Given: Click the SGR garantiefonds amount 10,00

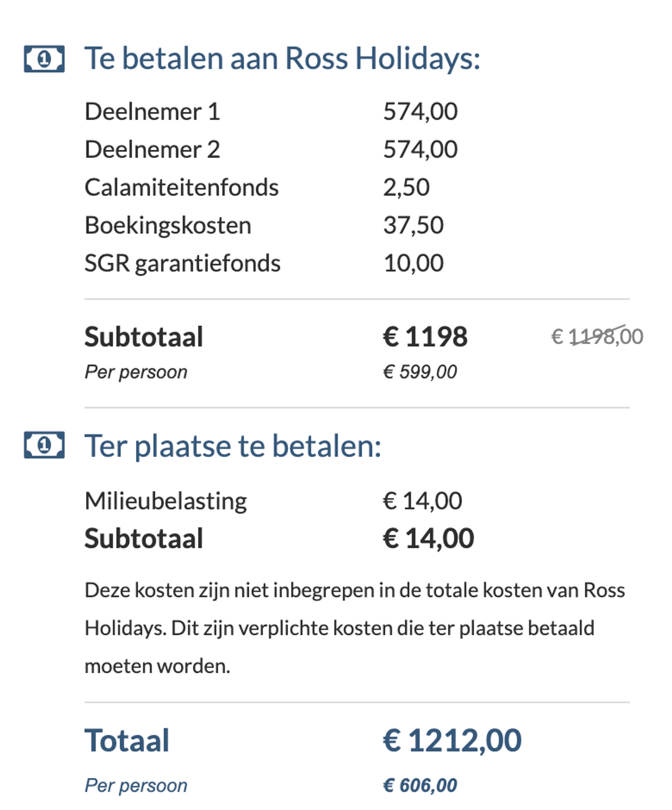Looking at the screenshot, I should (x=413, y=263).
